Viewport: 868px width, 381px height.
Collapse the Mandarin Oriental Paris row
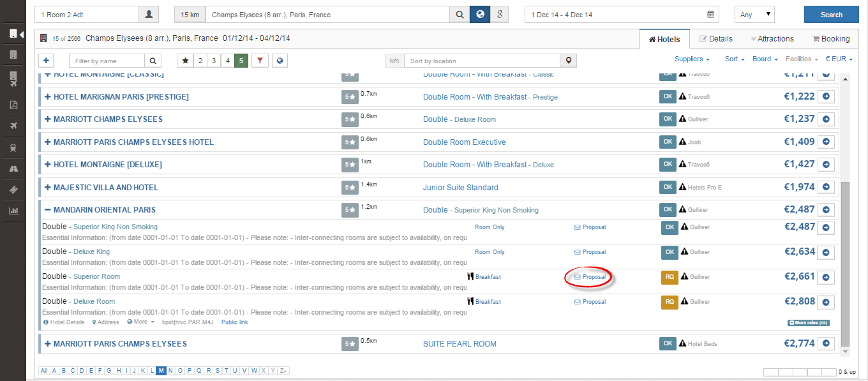[47, 210]
